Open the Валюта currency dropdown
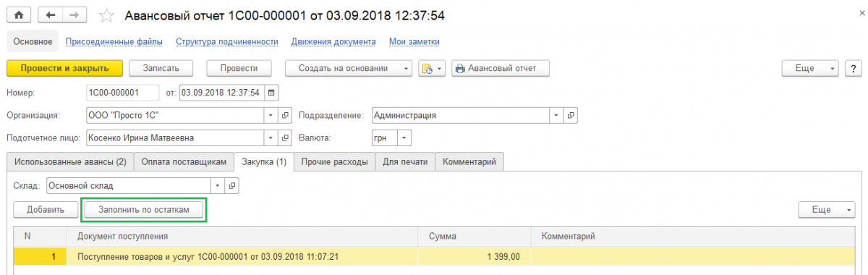 coord(404,137)
